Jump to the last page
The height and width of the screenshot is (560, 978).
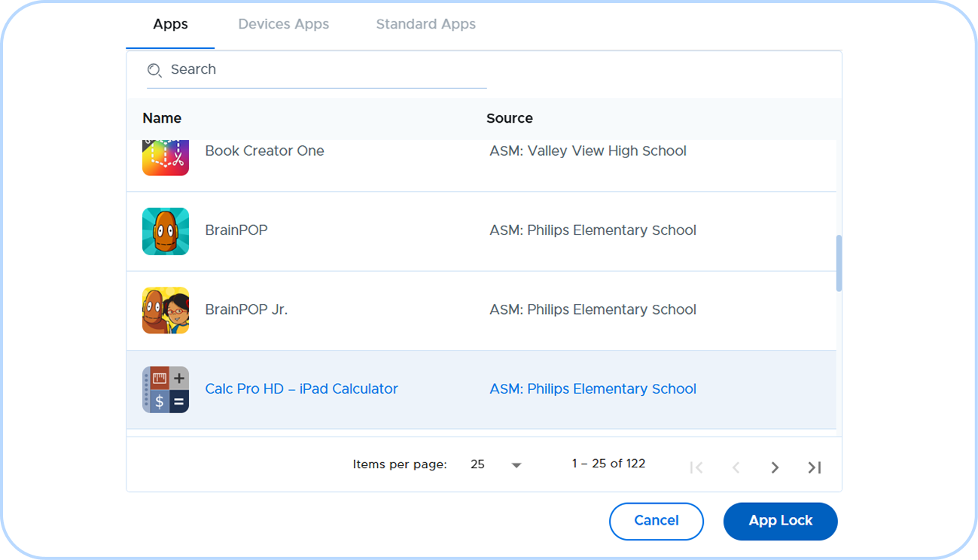click(815, 467)
